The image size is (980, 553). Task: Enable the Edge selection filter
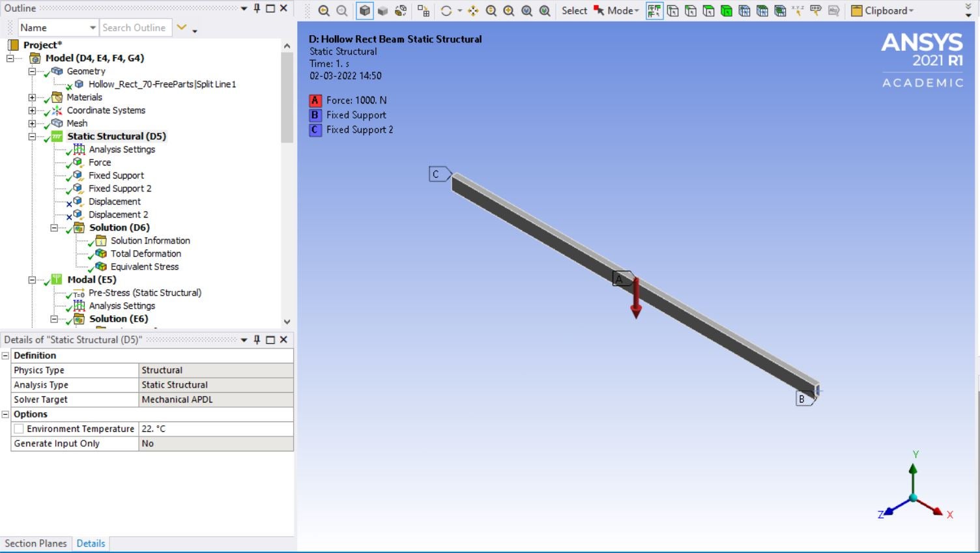(691, 10)
